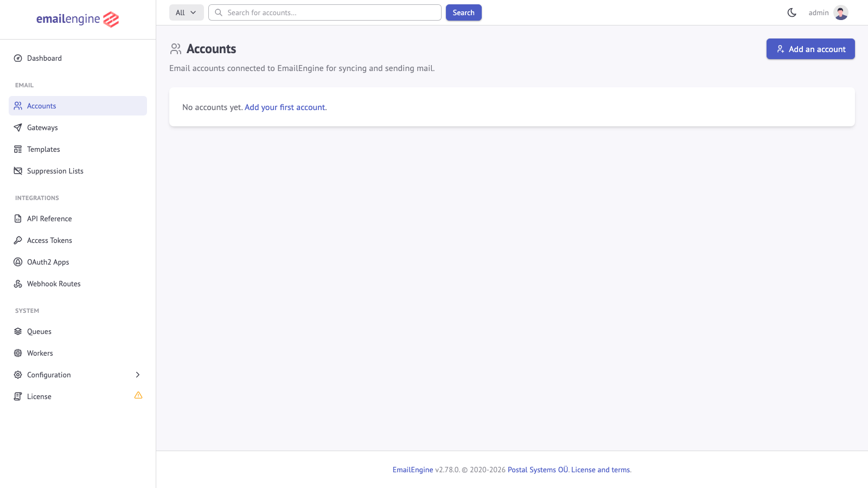Open Workers page
Image resolution: width=868 pixels, height=488 pixels.
[x=78, y=353]
